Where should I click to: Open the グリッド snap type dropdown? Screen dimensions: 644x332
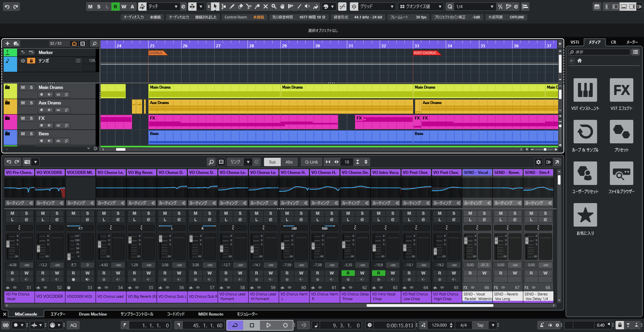click(392, 7)
